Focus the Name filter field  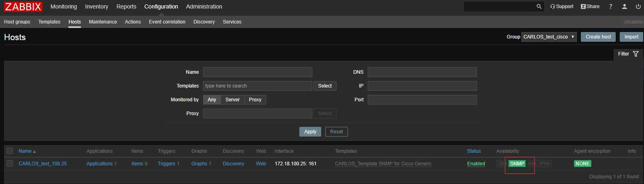point(258,72)
